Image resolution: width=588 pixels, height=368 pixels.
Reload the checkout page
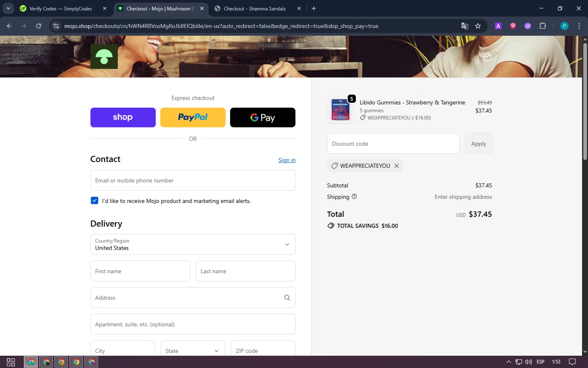pyautogui.click(x=38, y=26)
